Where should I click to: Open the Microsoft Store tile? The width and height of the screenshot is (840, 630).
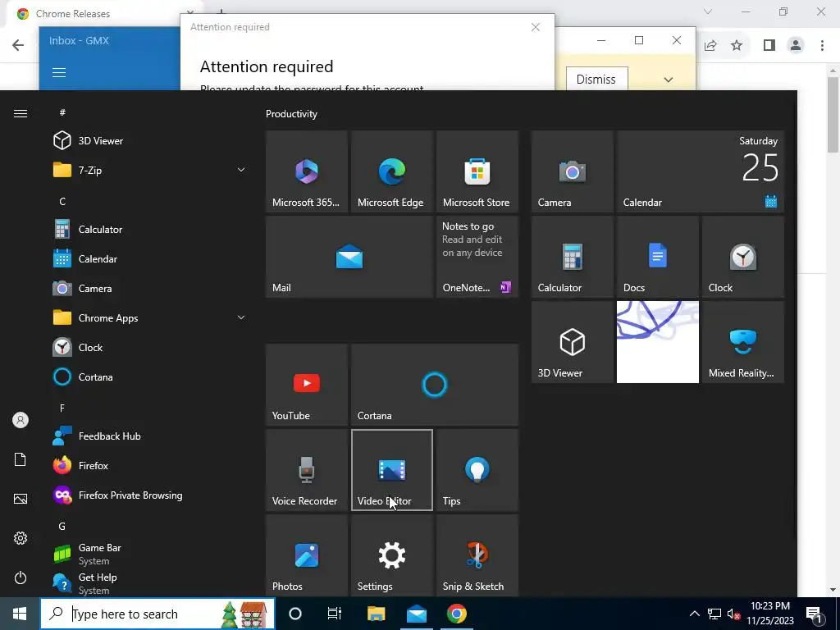[477, 171]
